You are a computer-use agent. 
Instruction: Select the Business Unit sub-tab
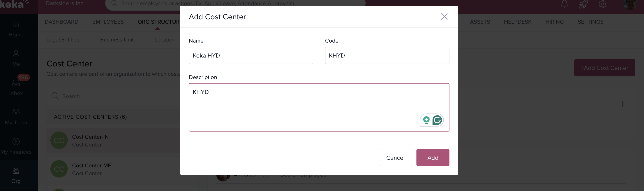pyautogui.click(x=117, y=40)
